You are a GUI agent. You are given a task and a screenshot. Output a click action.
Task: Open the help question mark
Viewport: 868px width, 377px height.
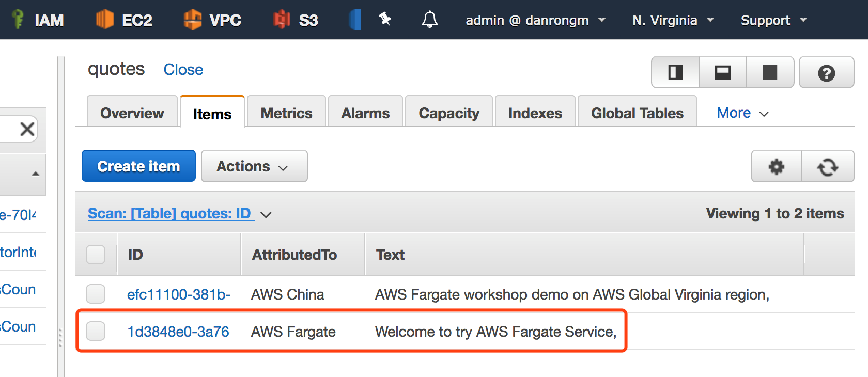click(x=826, y=73)
